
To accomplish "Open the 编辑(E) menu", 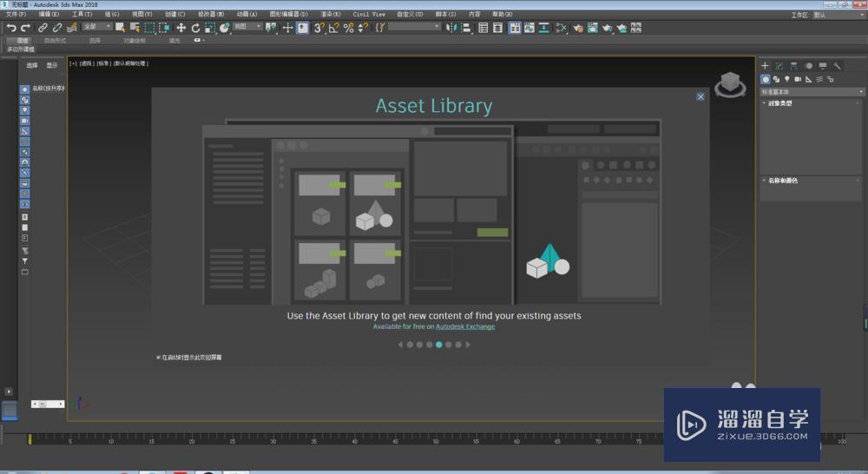I will [x=49, y=15].
